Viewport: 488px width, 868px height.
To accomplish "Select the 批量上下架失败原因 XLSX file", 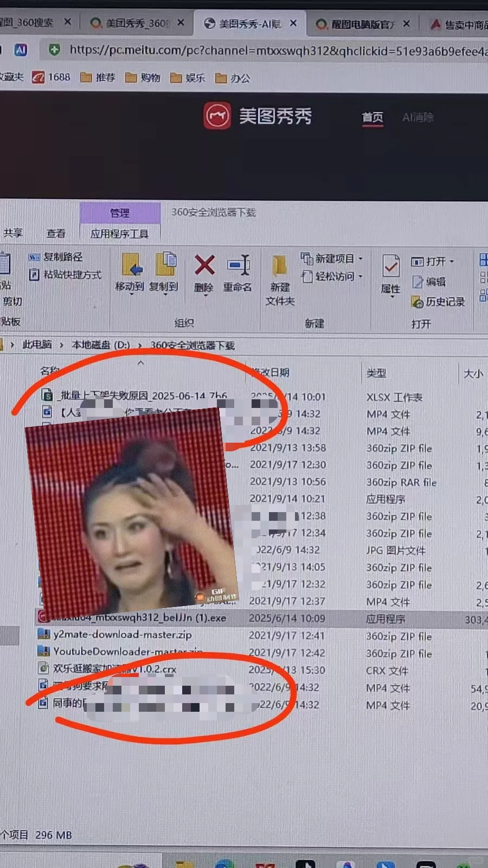I will click(x=143, y=395).
